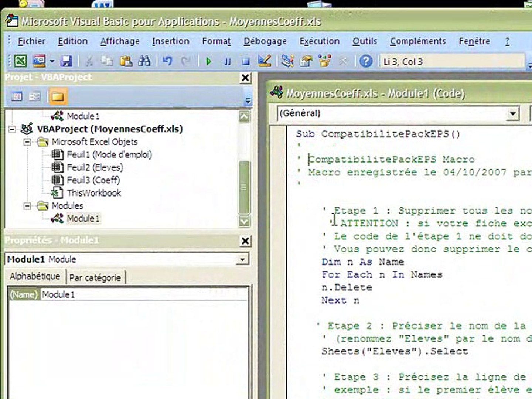532x399 pixels.
Task: Click the 'Sheets("Eleves").Select' code line
Action: pos(395,351)
